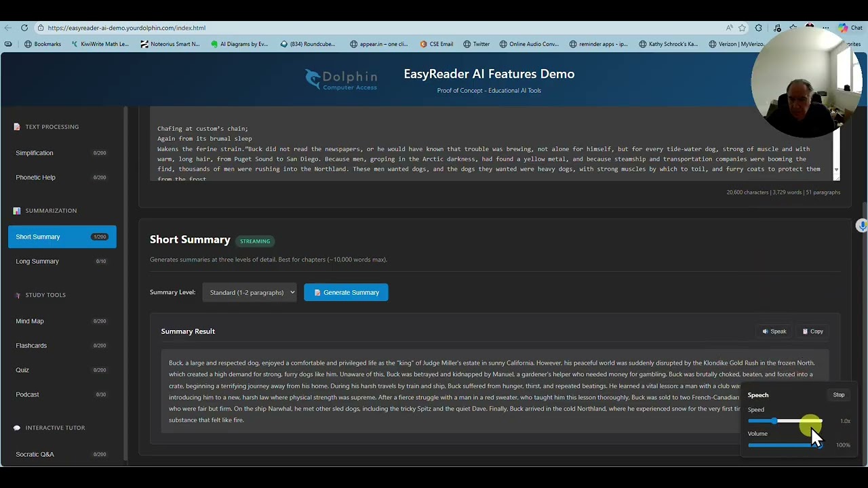The height and width of the screenshot is (488, 868).
Task: Click the source text area scrollbar
Action: (837, 152)
